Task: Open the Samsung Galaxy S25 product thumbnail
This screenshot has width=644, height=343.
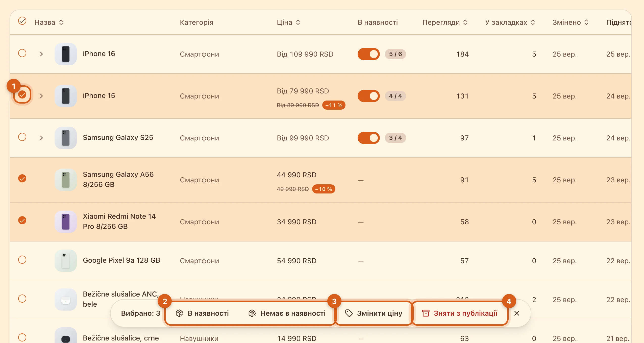Action: pyautogui.click(x=66, y=138)
